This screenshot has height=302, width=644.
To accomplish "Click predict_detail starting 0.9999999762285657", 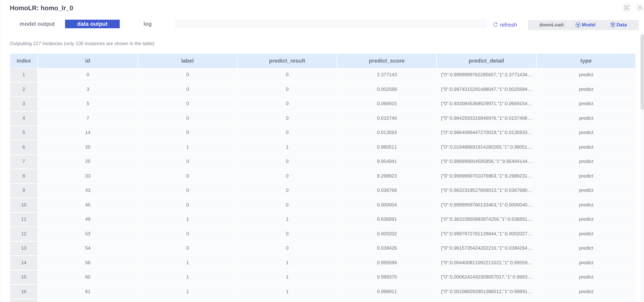I will click(x=486, y=75).
